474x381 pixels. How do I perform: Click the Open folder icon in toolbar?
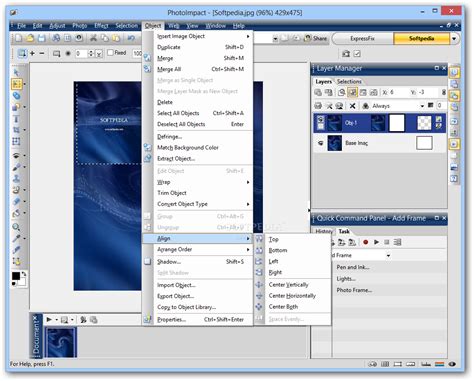pos(30,38)
